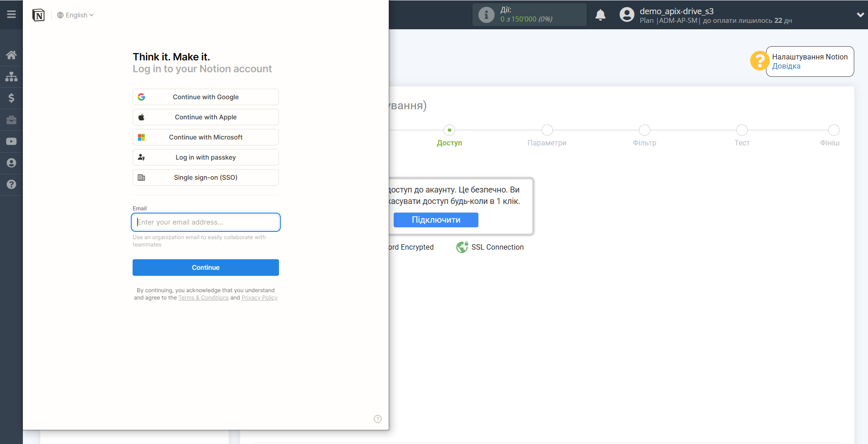This screenshot has width=868, height=444.
Task: Open the Довідка help link
Action: [786, 66]
